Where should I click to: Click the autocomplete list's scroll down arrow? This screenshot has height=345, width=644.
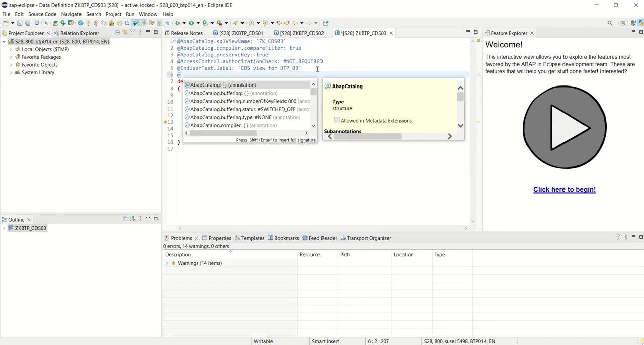[313, 126]
